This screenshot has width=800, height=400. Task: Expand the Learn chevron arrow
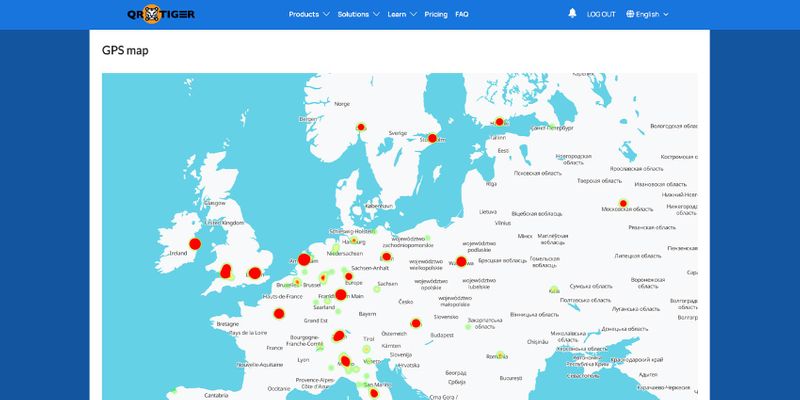pyautogui.click(x=413, y=14)
